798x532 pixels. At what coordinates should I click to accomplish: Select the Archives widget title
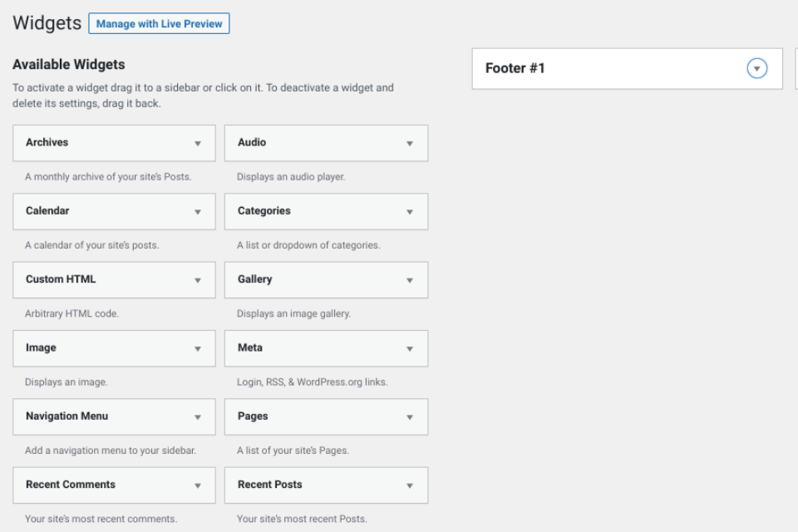pos(47,142)
